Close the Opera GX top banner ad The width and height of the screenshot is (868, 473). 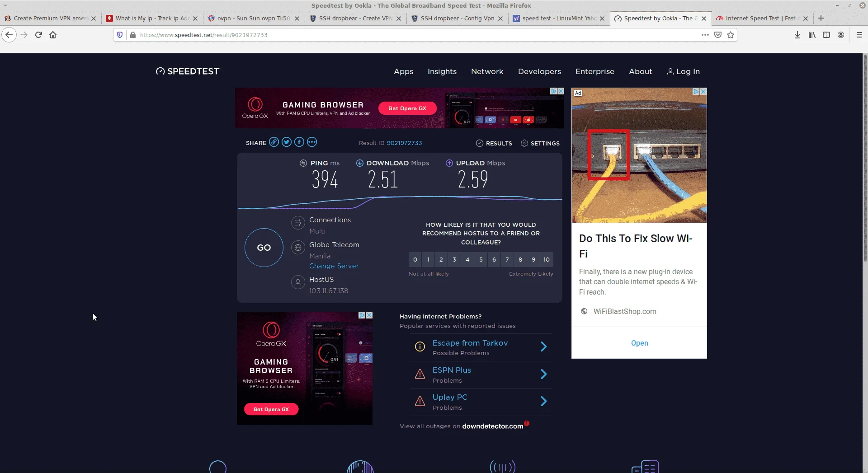coord(561,91)
